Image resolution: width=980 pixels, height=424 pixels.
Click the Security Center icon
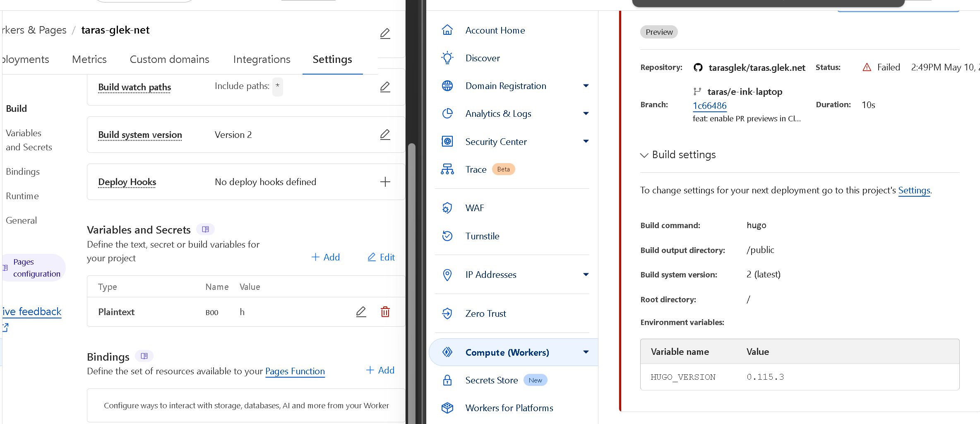pos(447,142)
